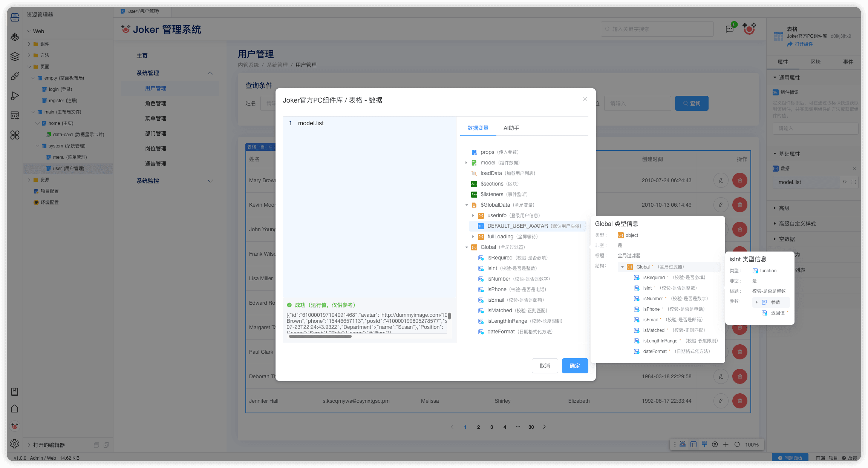Click the 确定 confirm button

click(x=575, y=366)
